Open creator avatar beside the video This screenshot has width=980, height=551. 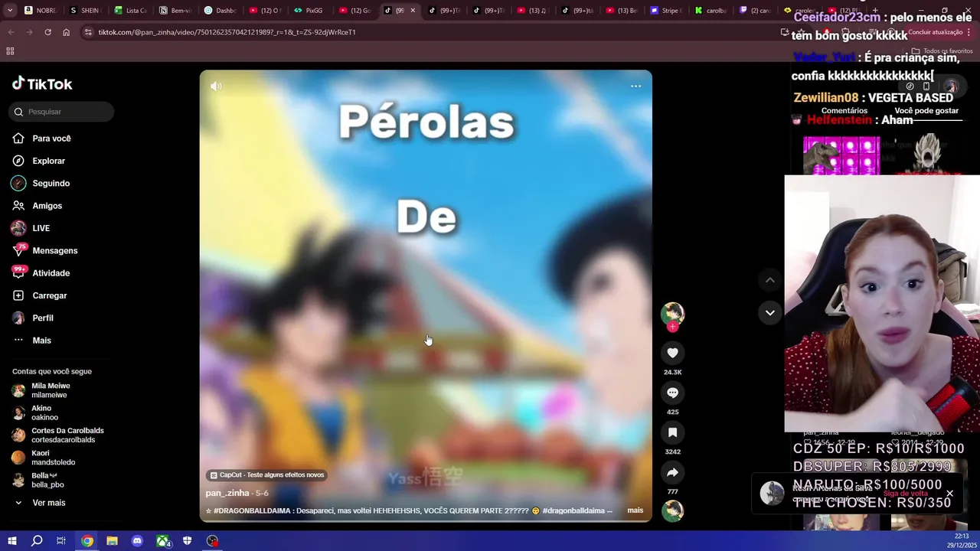coord(672,313)
